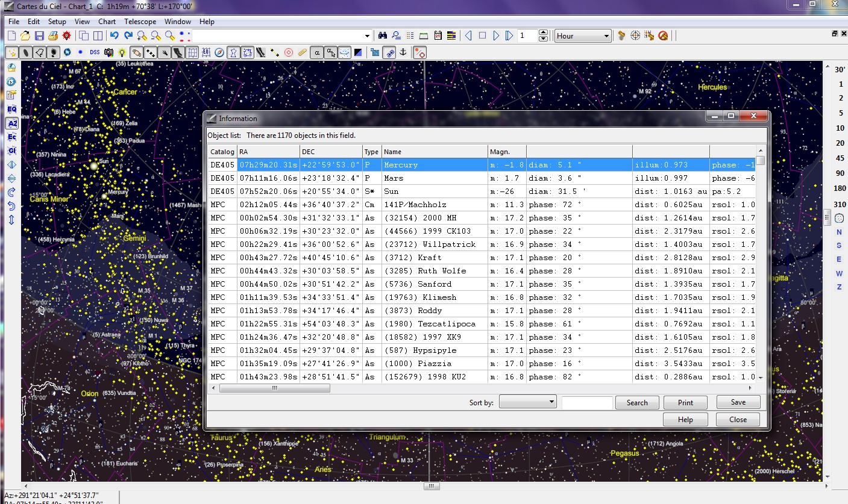Select the distance ruler measure tool

coord(302,52)
